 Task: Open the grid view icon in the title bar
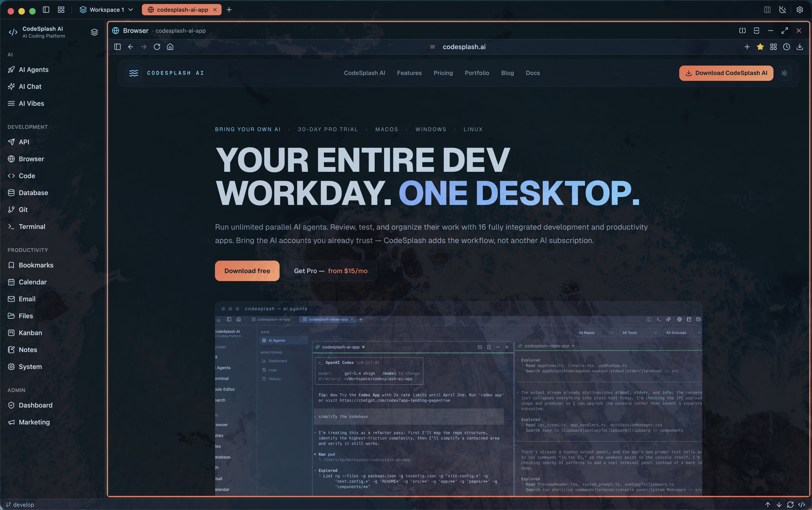click(61, 10)
